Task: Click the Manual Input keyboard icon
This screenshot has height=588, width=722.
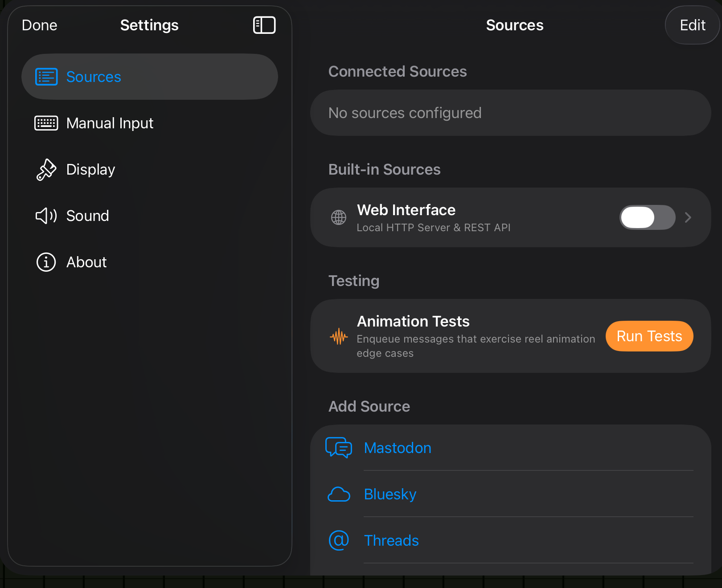Action: [46, 123]
